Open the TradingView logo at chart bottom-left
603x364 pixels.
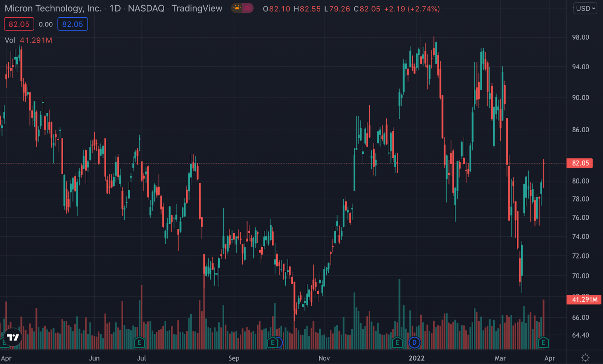pos(13,337)
